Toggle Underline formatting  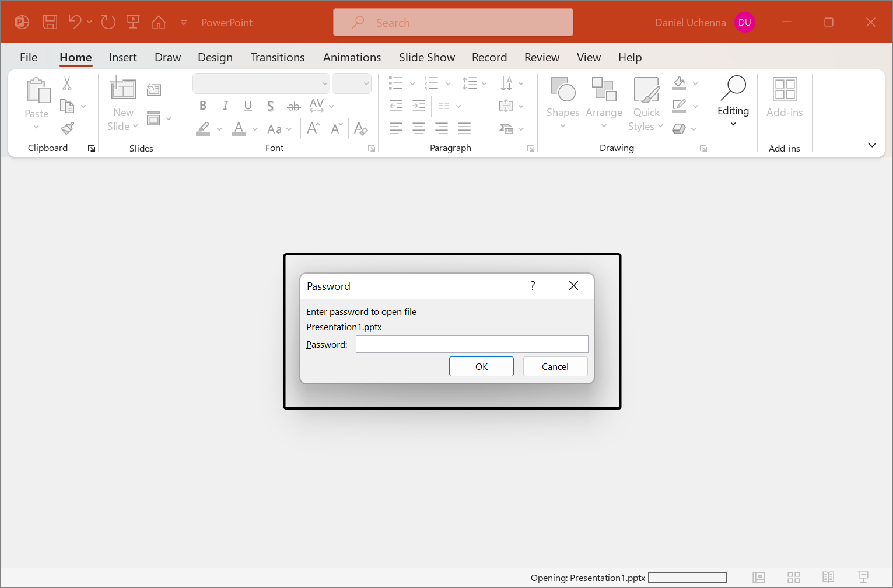(x=248, y=106)
